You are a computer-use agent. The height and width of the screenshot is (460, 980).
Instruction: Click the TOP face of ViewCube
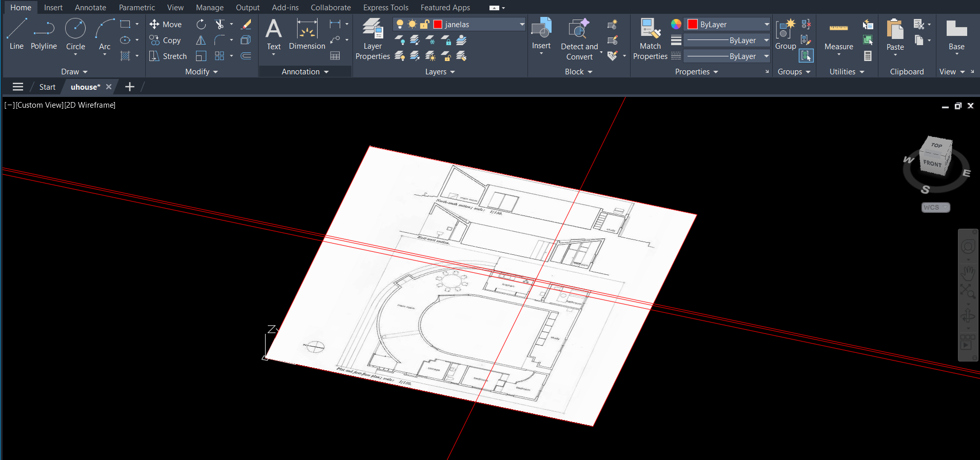click(937, 145)
